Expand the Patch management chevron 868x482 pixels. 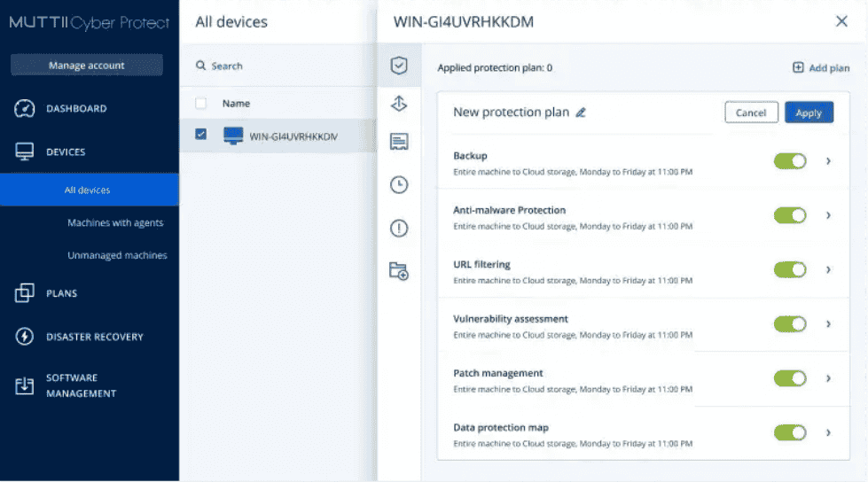point(828,378)
